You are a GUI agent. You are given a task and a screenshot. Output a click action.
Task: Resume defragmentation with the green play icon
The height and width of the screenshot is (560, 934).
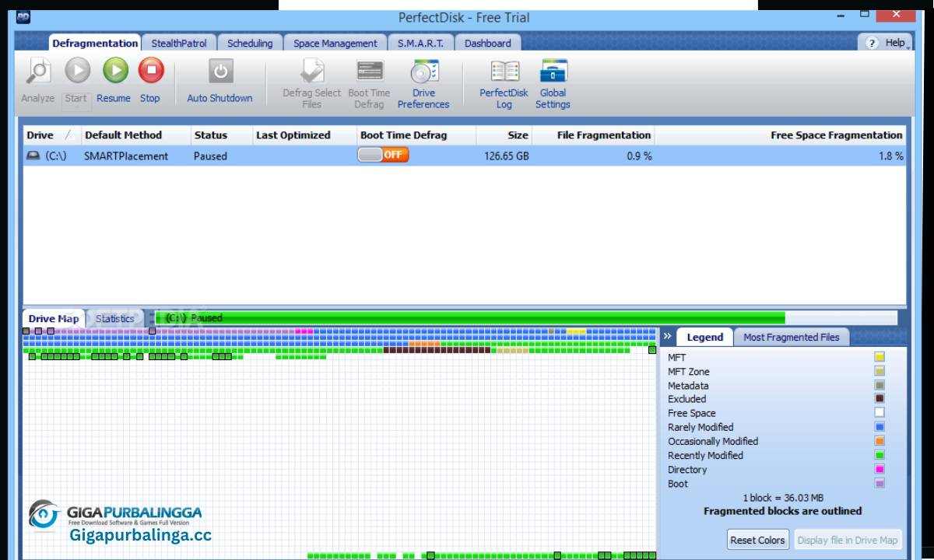115,72
